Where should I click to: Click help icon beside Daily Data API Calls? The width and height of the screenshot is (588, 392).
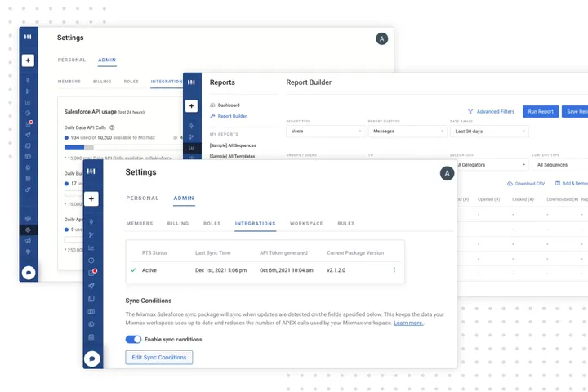coord(112,127)
